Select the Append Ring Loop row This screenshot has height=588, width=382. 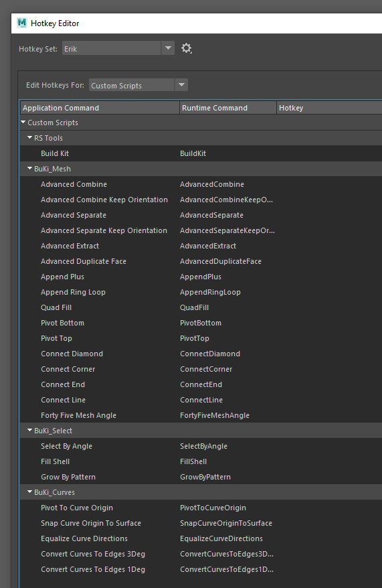[x=201, y=292]
